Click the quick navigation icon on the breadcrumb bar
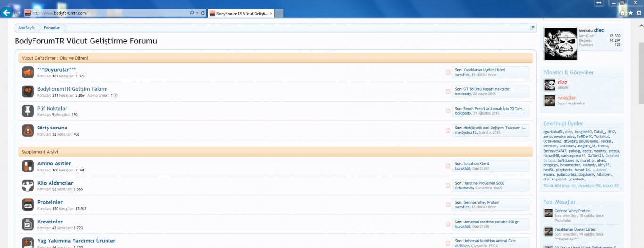 coord(533,28)
